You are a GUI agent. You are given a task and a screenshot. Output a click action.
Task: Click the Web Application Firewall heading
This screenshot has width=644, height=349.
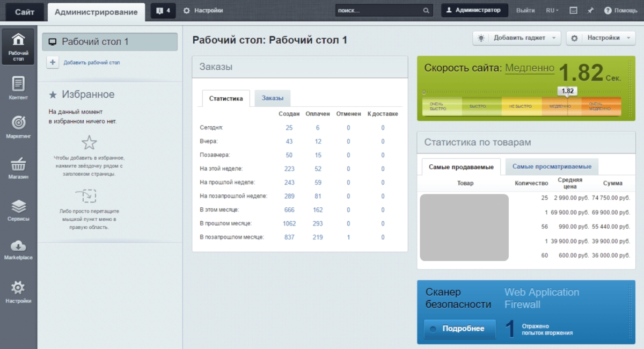coord(541,299)
